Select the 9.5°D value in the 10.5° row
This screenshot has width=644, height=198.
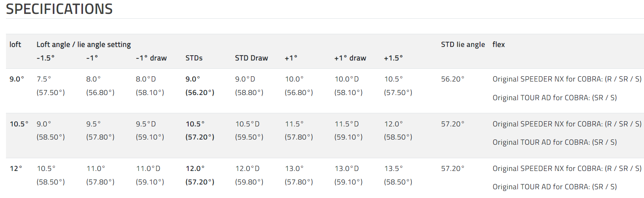(x=146, y=124)
